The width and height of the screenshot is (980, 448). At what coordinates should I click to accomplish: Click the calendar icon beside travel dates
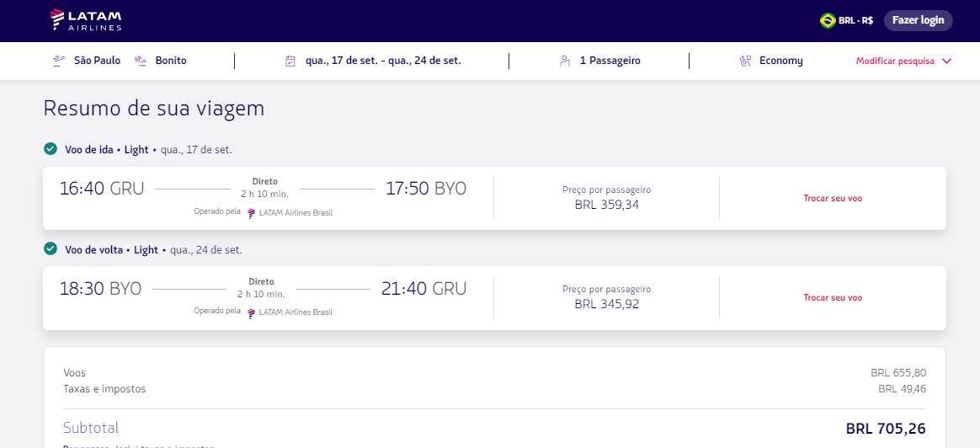tap(290, 61)
